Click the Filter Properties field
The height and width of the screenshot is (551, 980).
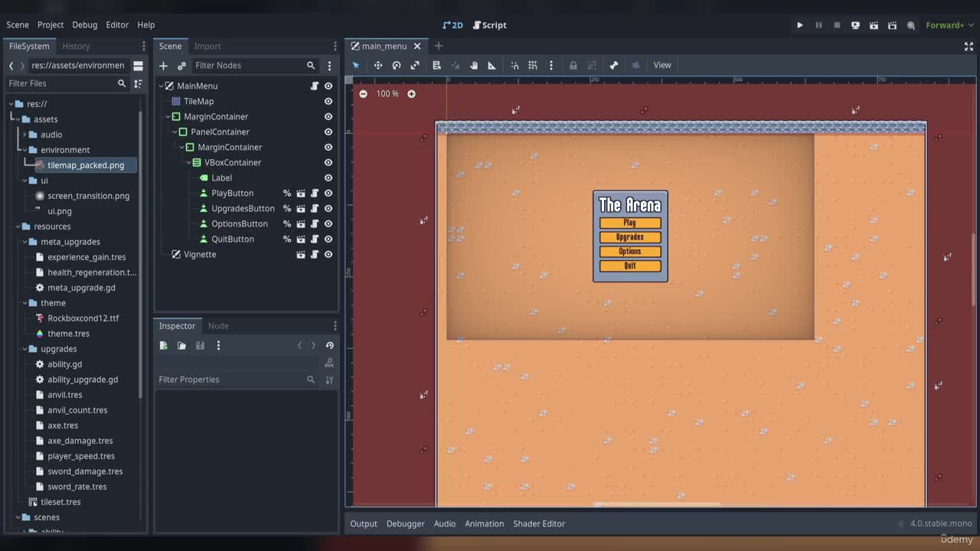[x=237, y=380]
